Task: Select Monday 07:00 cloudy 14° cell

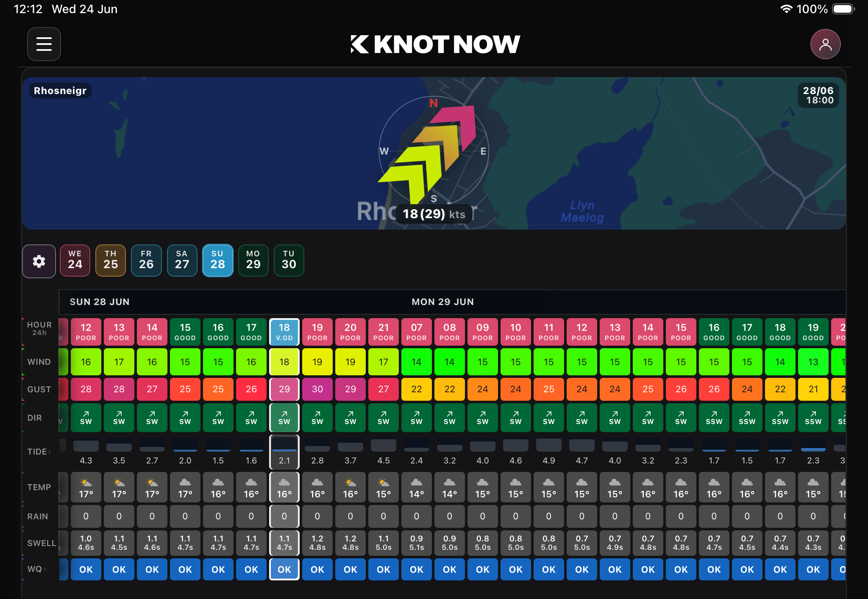Action: 417,487
